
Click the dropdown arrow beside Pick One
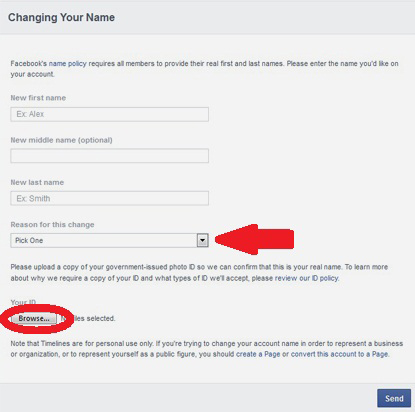point(202,240)
